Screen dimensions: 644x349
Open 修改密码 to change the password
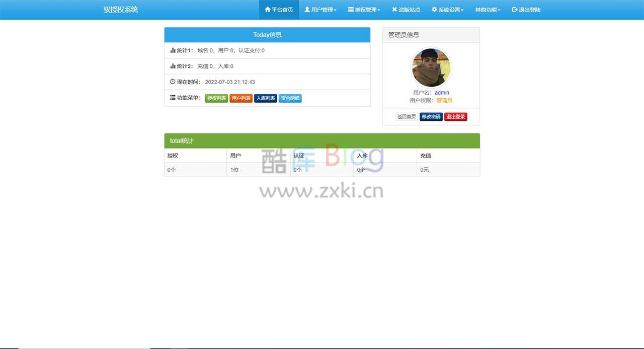pyautogui.click(x=431, y=116)
